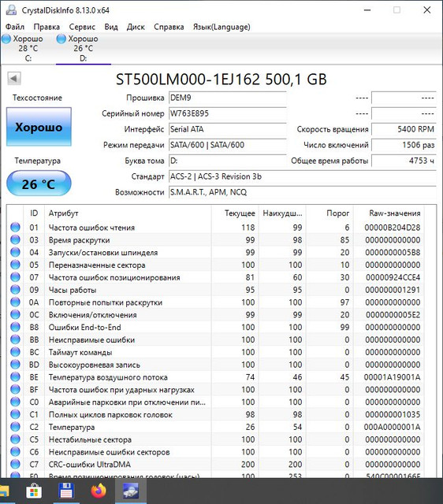Click status icon for Включения/отключения
Image resolution: width=443 pixels, height=504 pixels.
tap(15, 315)
